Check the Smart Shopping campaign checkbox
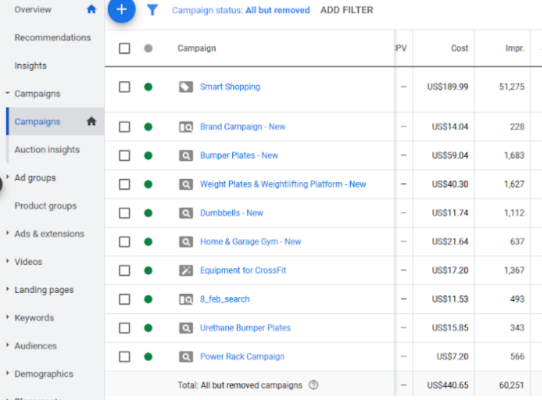Screen dimensions: 542x400 pos(124,87)
